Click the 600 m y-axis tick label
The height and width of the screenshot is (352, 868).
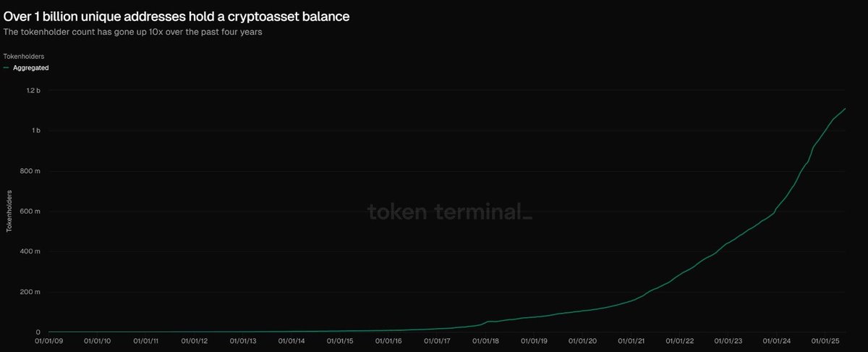click(x=30, y=211)
